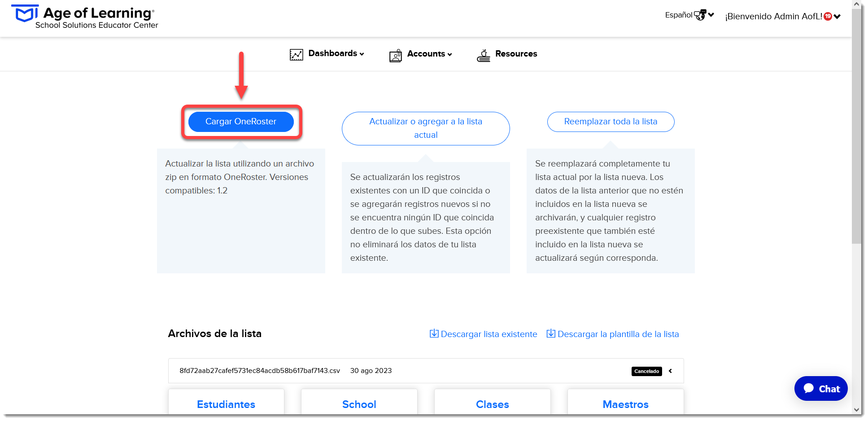868x421 pixels.
Task: Click the red notification badge showing 19
Action: [x=828, y=16]
